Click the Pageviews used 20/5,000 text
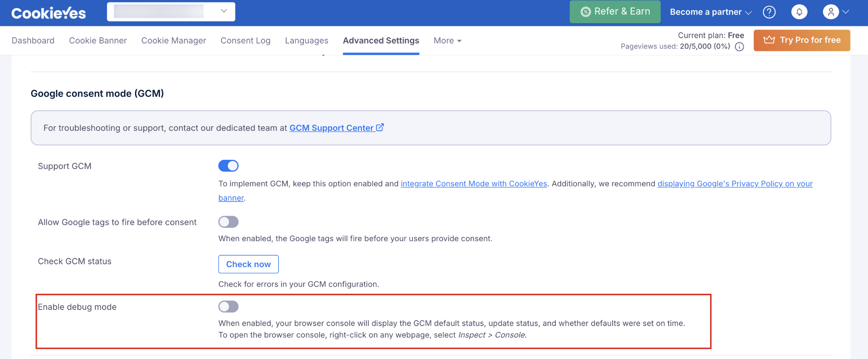The height and width of the screenshot is (359, 868). click(x=676, y=46)
